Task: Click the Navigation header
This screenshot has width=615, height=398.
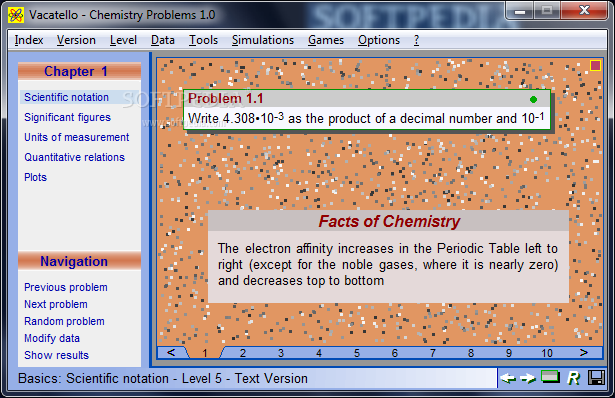Action: coord(79,261)
